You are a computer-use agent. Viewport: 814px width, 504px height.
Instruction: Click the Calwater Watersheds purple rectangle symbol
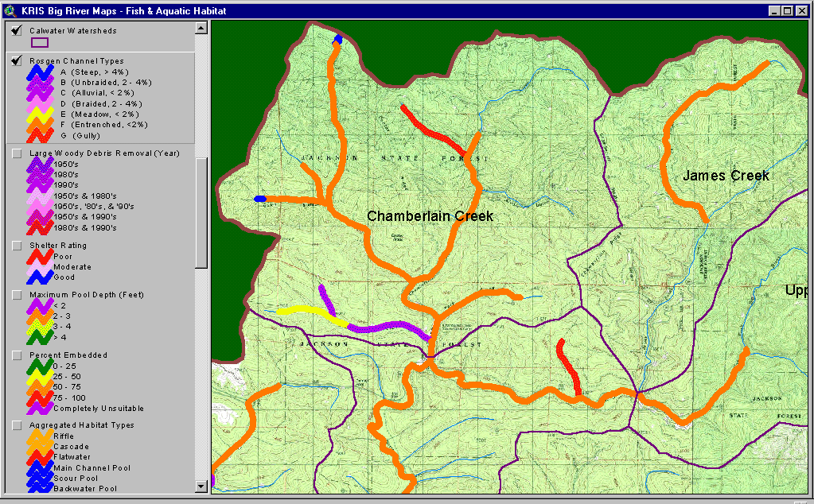40,42
